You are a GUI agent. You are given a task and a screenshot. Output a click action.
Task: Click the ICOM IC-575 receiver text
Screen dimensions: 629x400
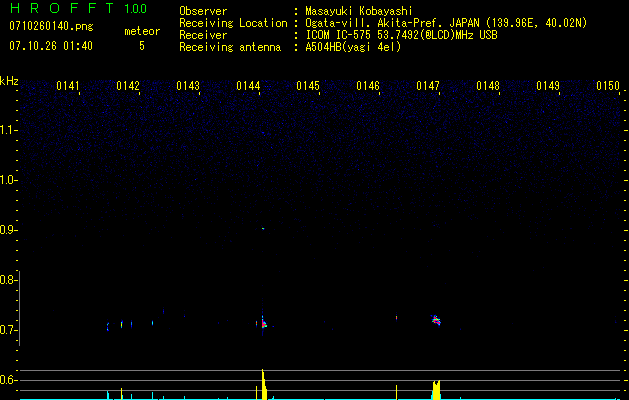(401, 35)
